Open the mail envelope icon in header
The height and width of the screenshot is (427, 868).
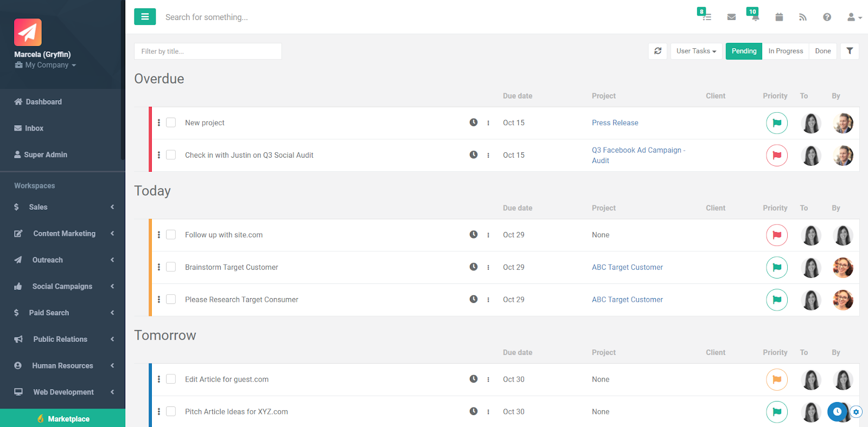coord(731,17)
